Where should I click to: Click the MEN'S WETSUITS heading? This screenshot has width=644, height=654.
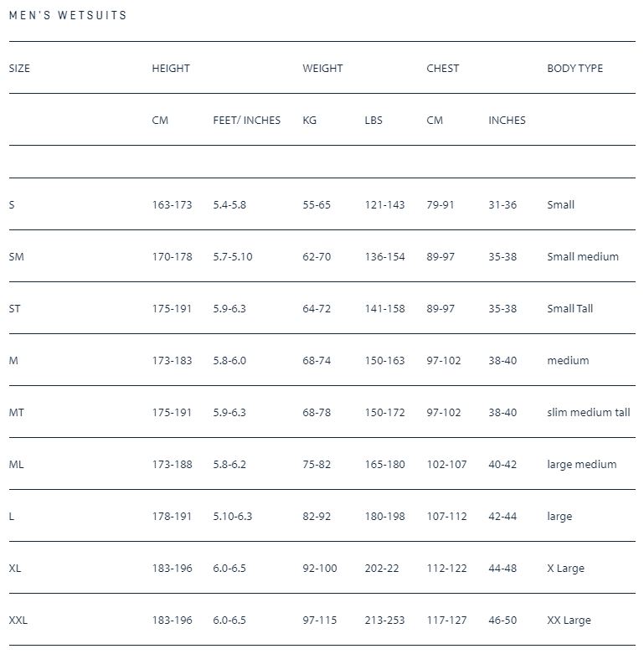click(68, 15)
